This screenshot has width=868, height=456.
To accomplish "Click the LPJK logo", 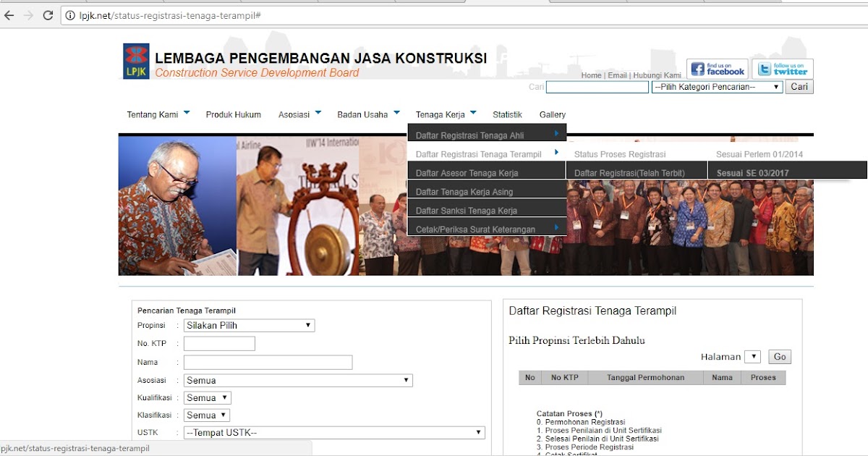I will tap(136, 62).
